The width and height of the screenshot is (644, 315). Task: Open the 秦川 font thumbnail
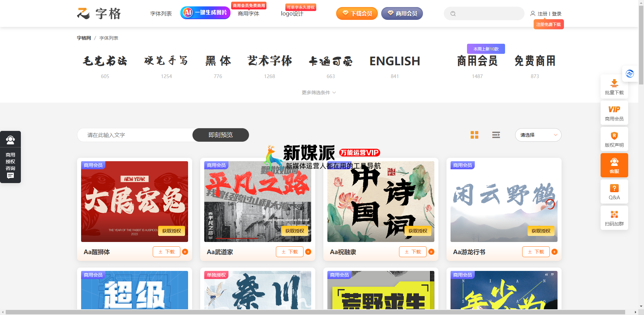[258, 290]
